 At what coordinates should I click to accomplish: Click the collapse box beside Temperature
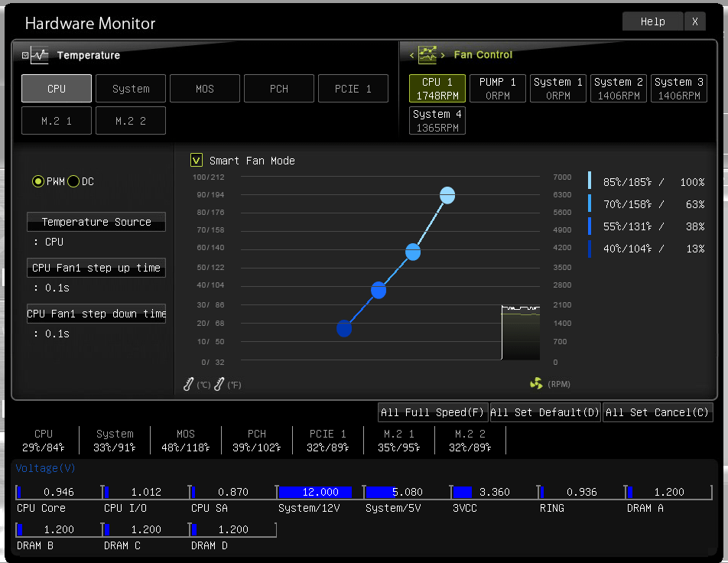(25, 56)
